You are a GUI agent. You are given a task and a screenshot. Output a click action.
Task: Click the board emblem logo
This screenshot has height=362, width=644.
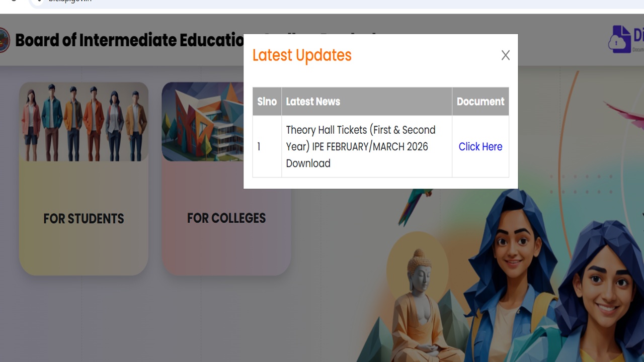click(4, 40)
